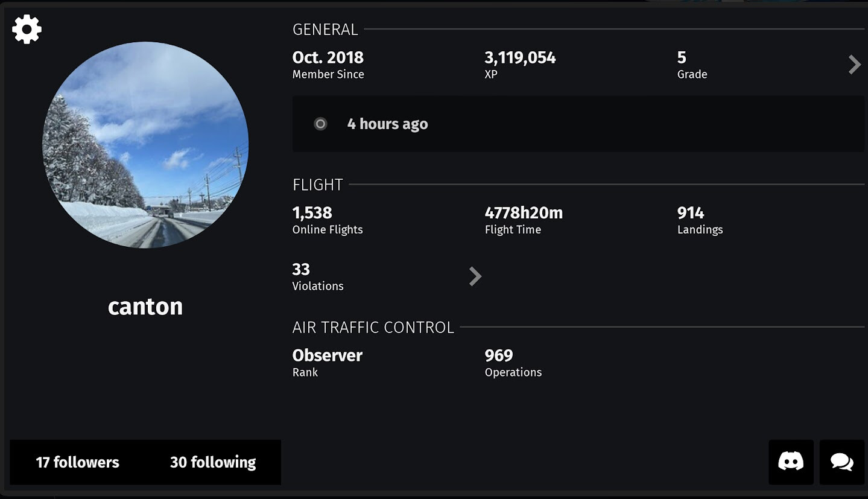868x499 pixels.
Task: Click the 1,538 Online Flights stat
Action: click(312, 213)
